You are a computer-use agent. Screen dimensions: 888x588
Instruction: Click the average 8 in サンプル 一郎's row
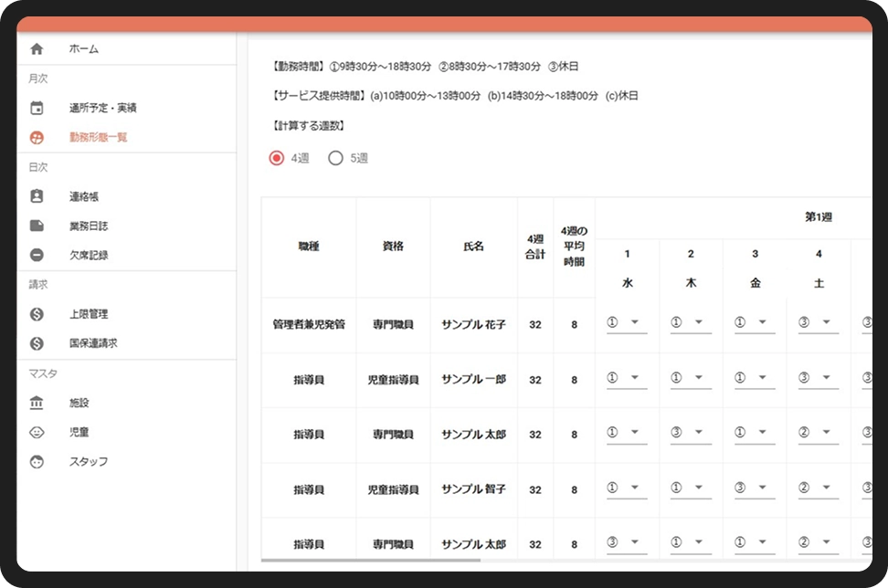tap(575, 381)
